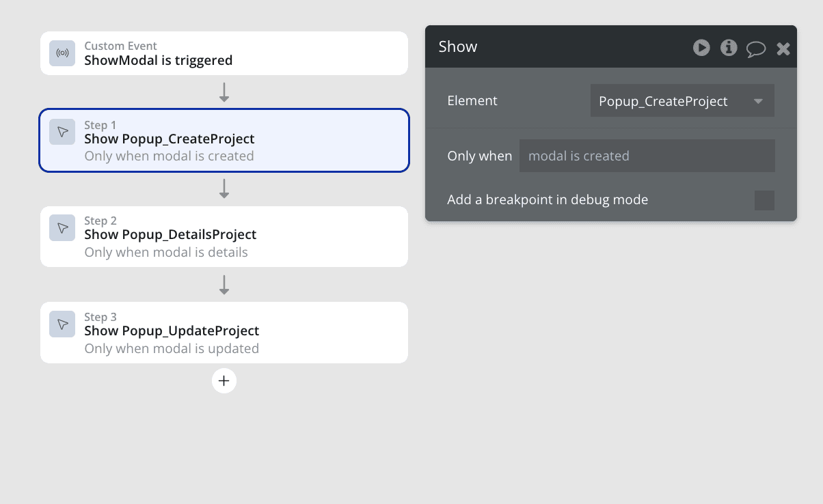
Task: Enable the breakpoint in debug mode checkbox
Action: tap(764, 200)
